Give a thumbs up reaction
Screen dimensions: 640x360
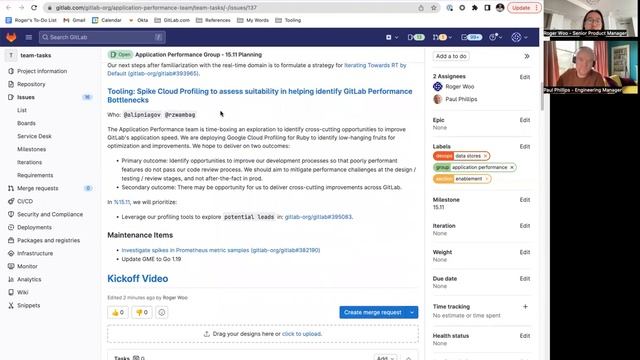pyautogui.click(x=118, y=312)
